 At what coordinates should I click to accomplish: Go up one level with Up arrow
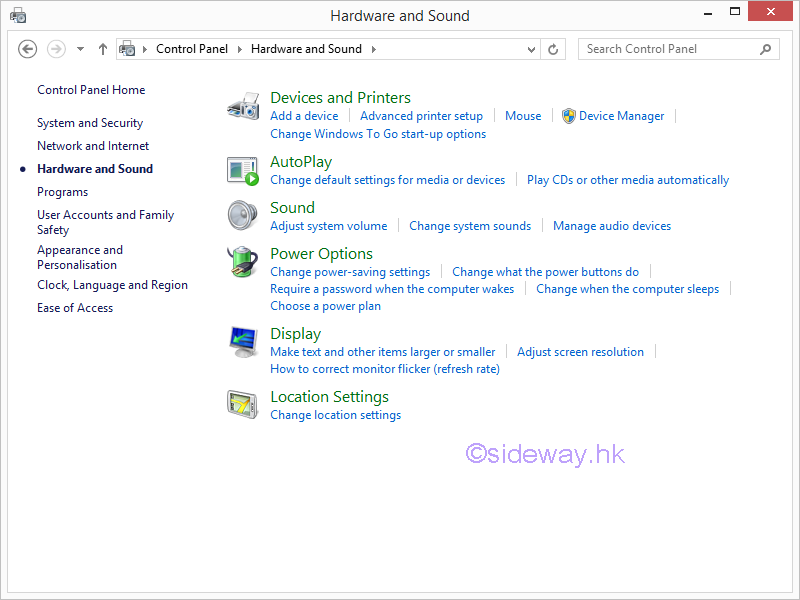[x=103, y=49]
